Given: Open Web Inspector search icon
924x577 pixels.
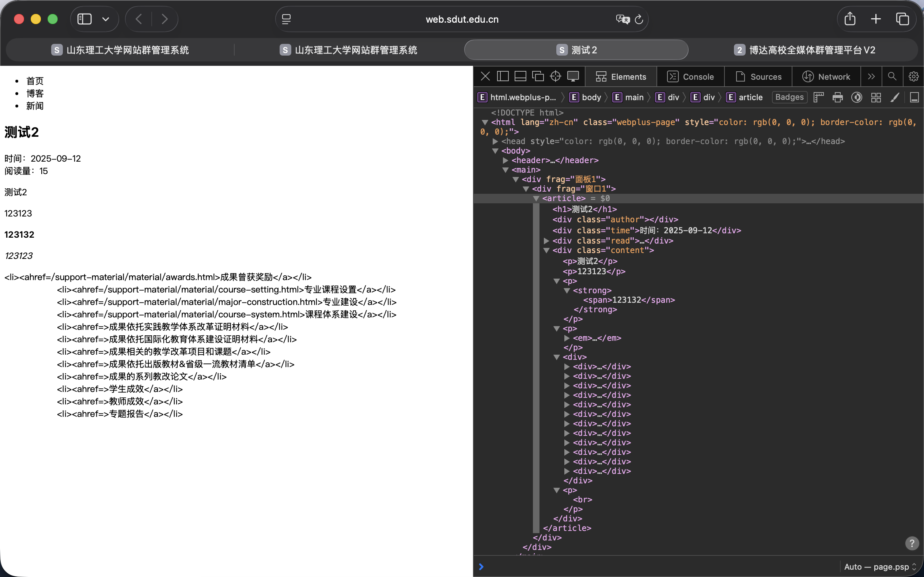Looking at the screenshot, I should pos(892,76).
